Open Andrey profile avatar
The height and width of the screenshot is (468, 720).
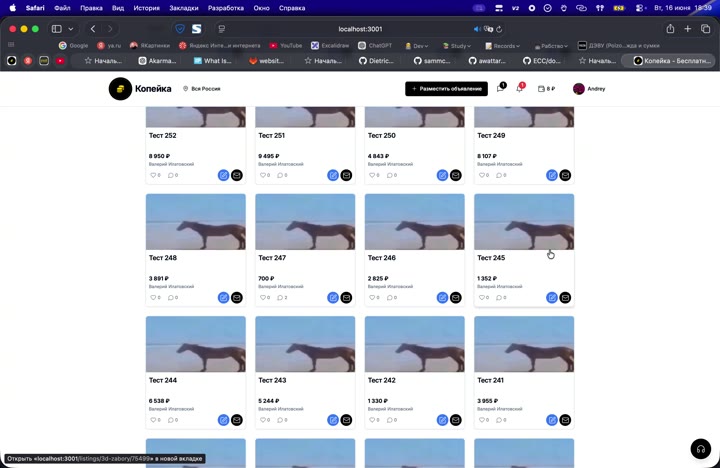(x=579, y=89)
